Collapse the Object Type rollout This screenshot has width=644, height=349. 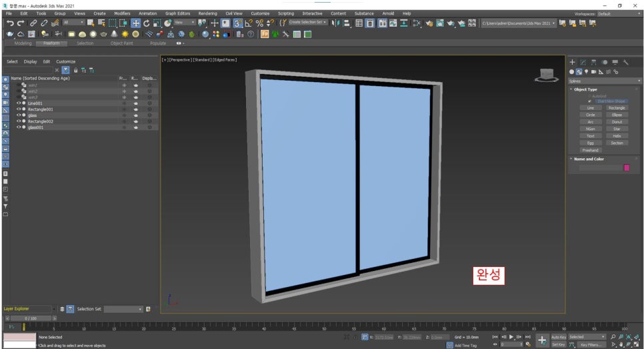point(585,89)
